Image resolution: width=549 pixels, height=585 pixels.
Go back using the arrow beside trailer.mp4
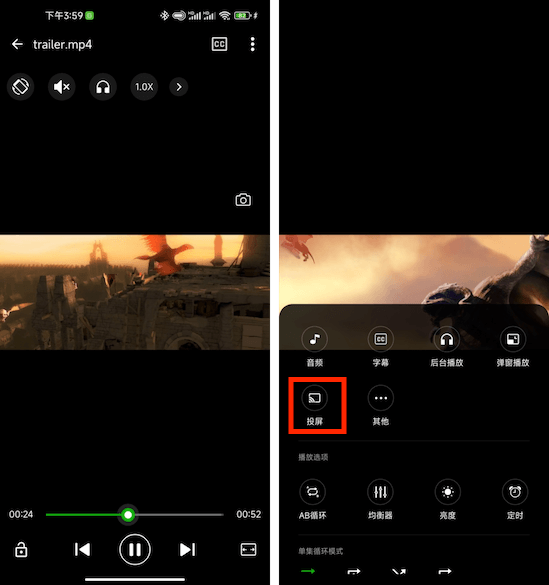pyautogui.click(x=17, y=44)
